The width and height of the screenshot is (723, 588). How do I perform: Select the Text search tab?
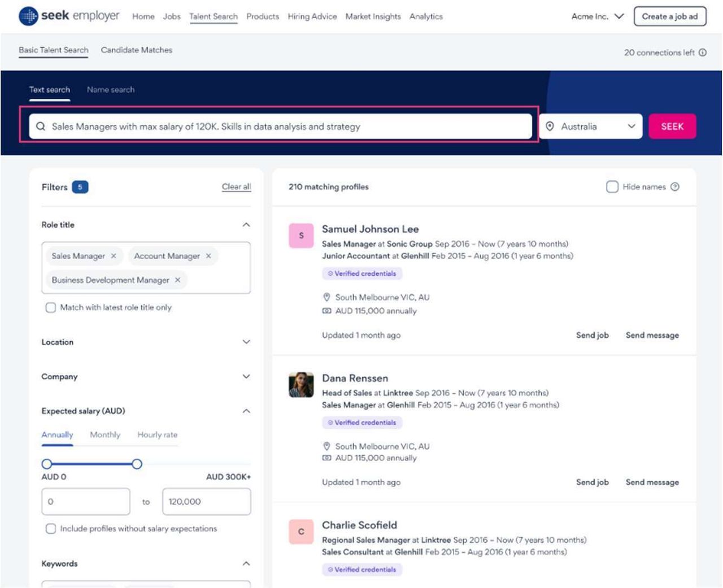[x=50, y=89]
